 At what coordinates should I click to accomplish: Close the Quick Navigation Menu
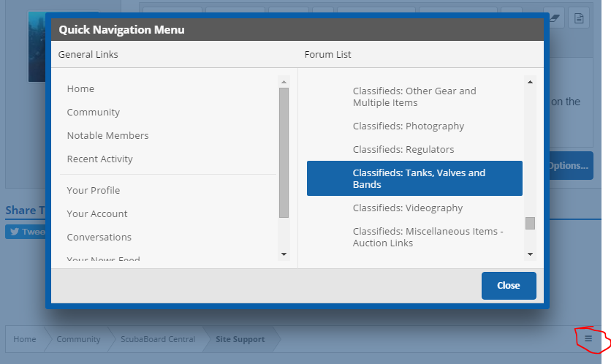tap(509, 285)
